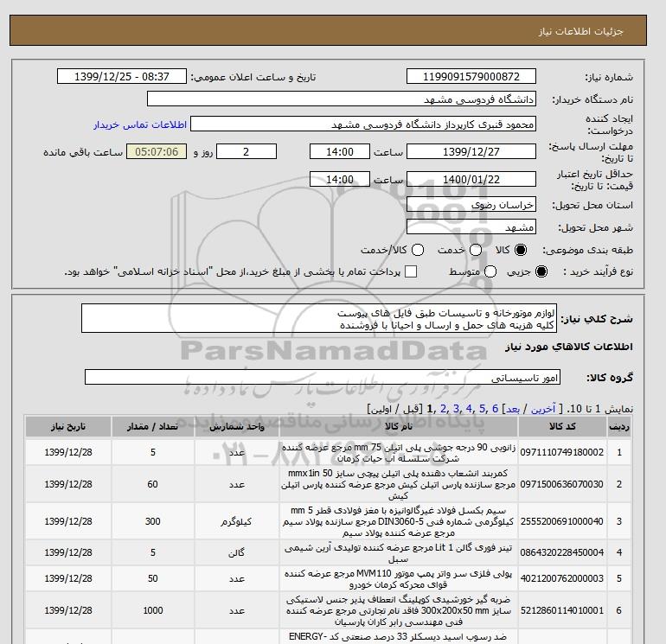
Task: Click the row 1 item name زانویی 90 درجه
Action: click(399, 453)
